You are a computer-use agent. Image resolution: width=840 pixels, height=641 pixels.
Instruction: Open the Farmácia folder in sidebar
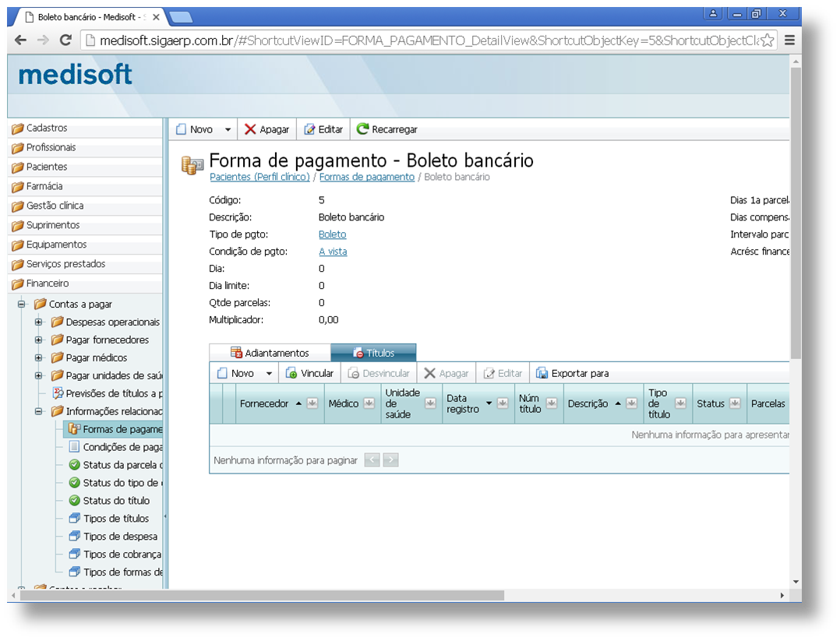(44, 186)
